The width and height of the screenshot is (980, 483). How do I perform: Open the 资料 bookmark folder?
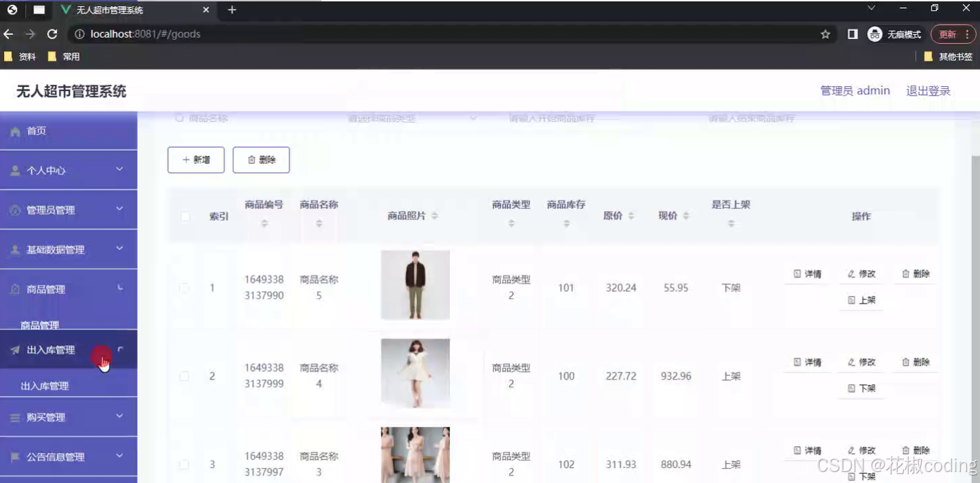tap(20, 57)
